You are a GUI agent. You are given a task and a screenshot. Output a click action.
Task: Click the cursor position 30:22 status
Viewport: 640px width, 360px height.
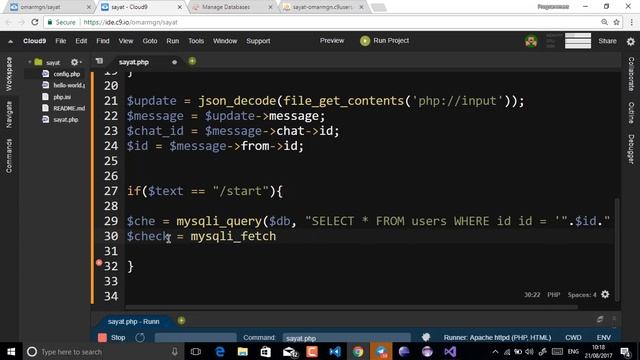coord(532,295)
